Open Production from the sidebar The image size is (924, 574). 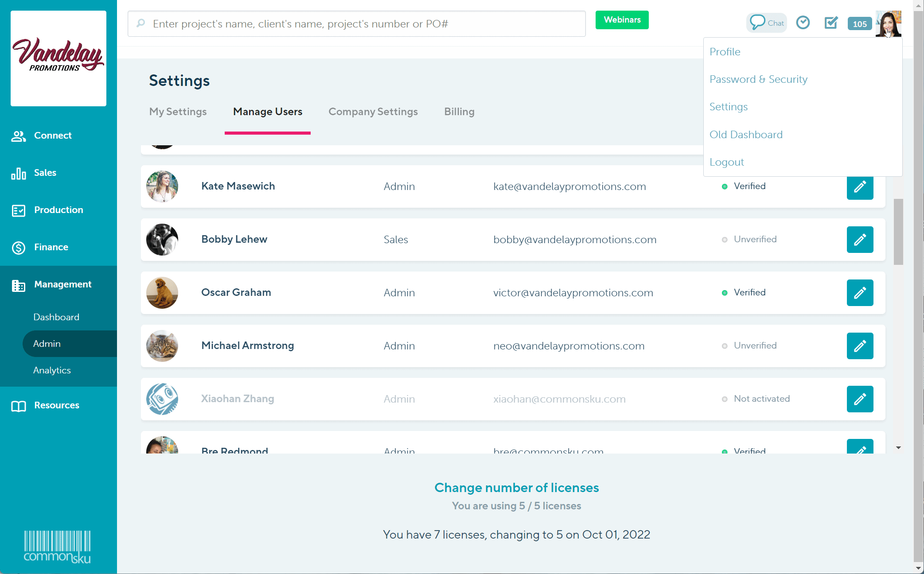[x=19, y=210]
